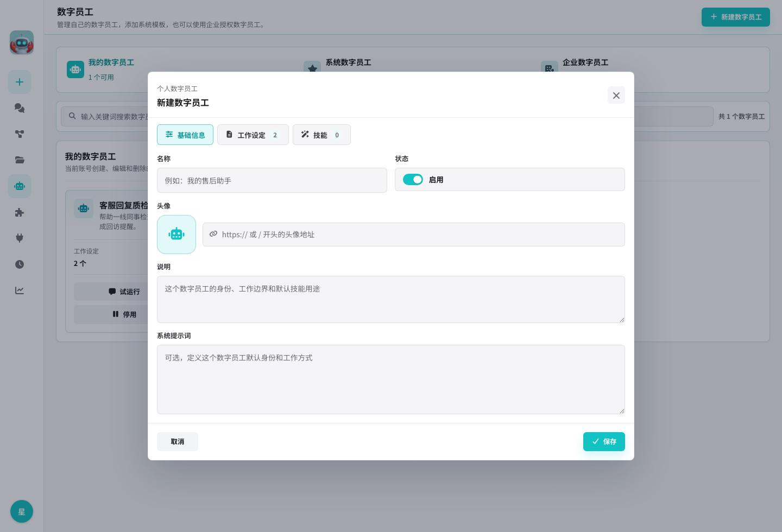Click the robot logo in the sidebar
782x532 pixels.
(22, 42)
